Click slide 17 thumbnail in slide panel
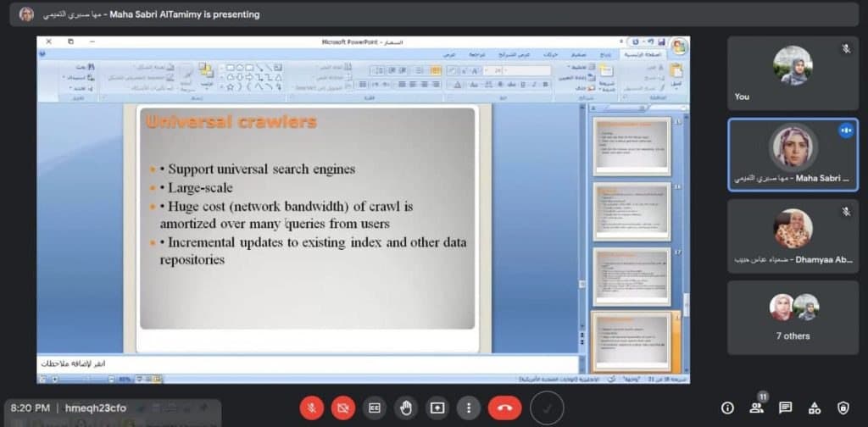 [x=632, y=275]
